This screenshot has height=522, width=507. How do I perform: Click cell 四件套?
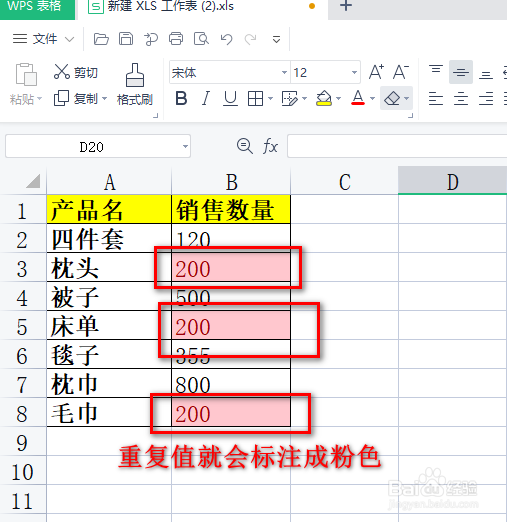point(109,239)
